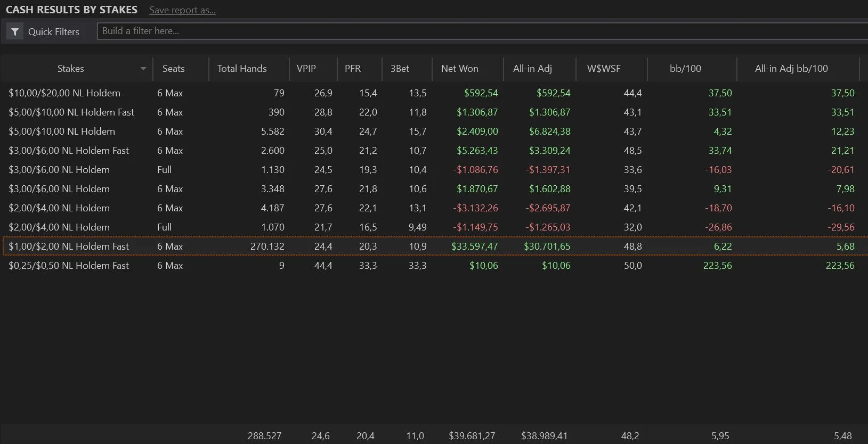Open the Quick Filters button
The height and width of the screenshot is (444, 868).
53,32
